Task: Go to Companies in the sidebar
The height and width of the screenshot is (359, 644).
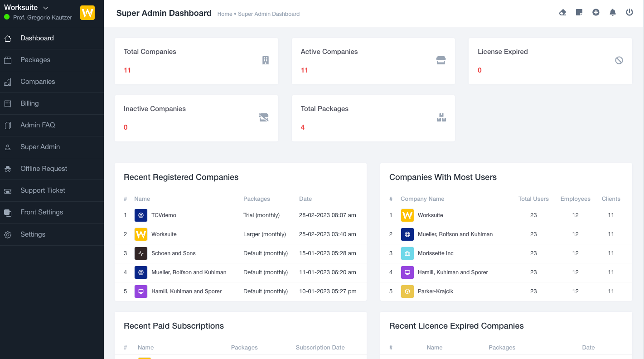Action: point(38,82)
